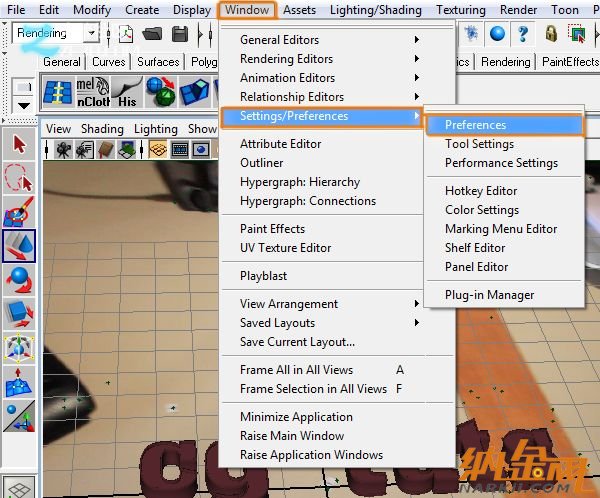
Task: Open the Rendering menu set dropdown
Action: (92, 33)
